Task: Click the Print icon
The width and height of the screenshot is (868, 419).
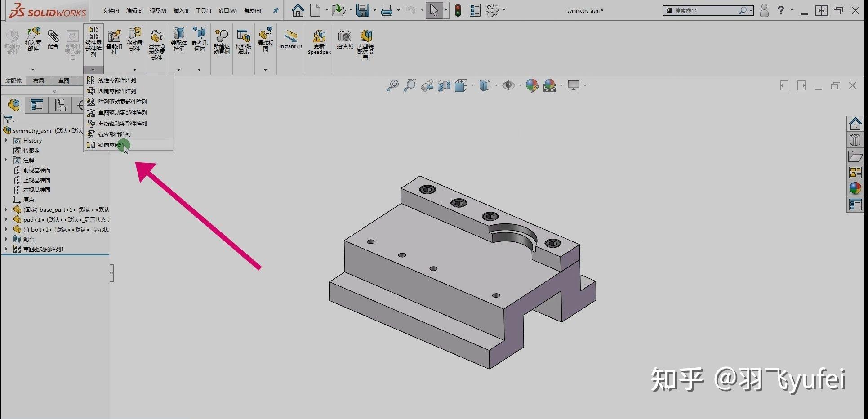Action: pos(387,10)
